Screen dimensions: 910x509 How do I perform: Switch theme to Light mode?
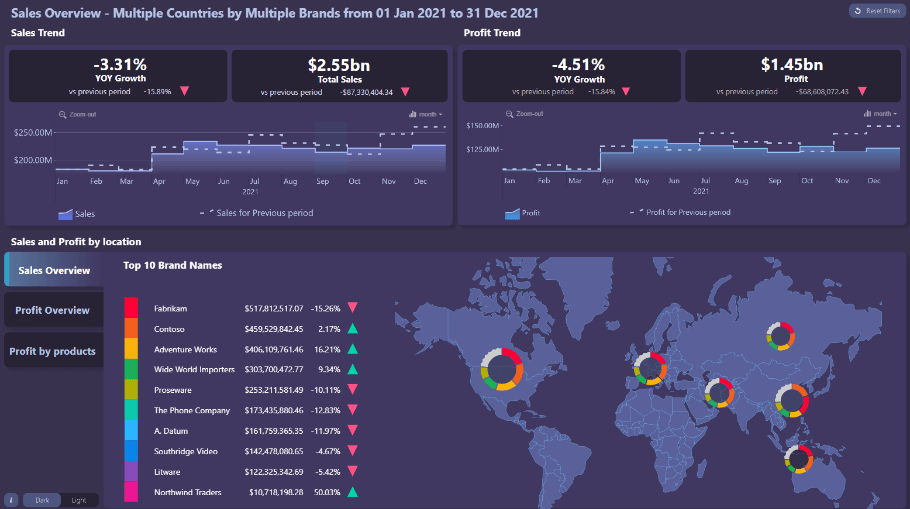78,499
